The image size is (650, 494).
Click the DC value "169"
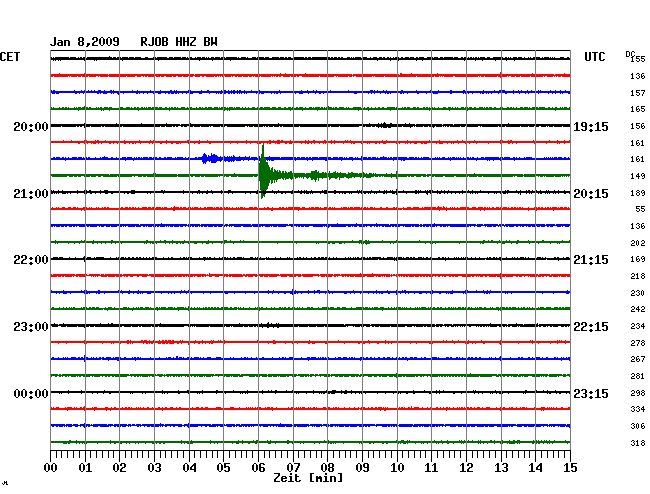[x=638, y=259]
